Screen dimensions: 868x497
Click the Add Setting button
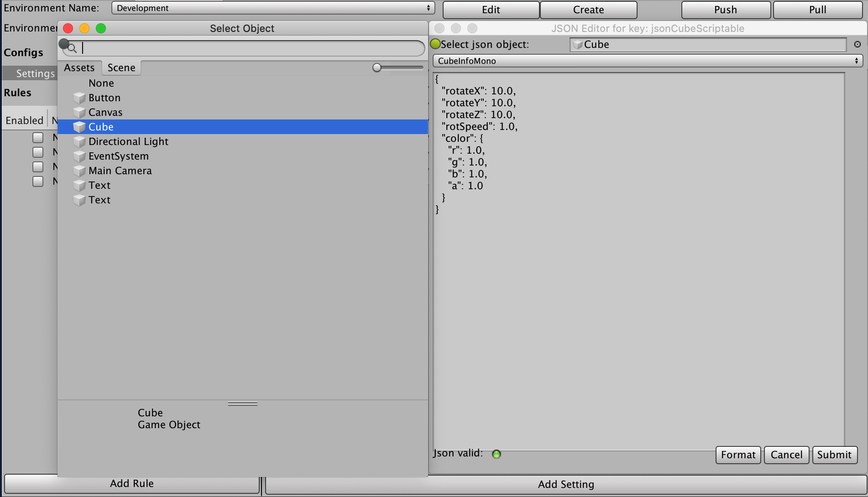pos(565,484)
